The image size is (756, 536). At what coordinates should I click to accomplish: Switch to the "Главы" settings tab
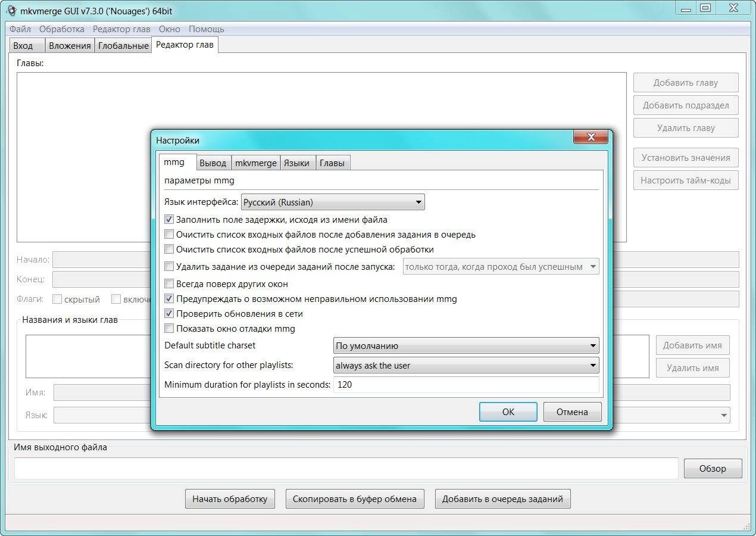(x=332, y=163)
